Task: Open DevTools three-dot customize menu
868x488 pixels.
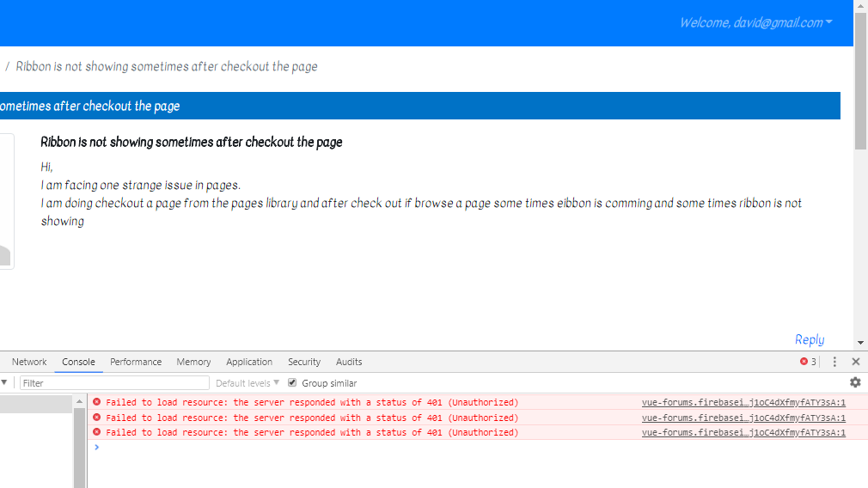Action: coord(834,362)
